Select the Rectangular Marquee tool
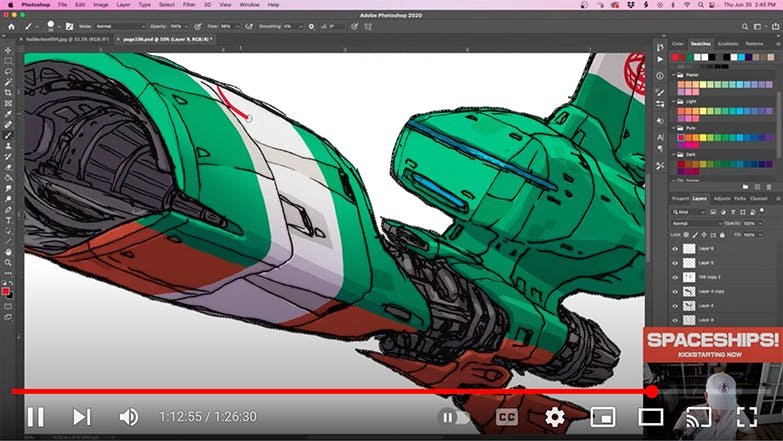Screen dimensions: 783x441 (x=8, y=61)
